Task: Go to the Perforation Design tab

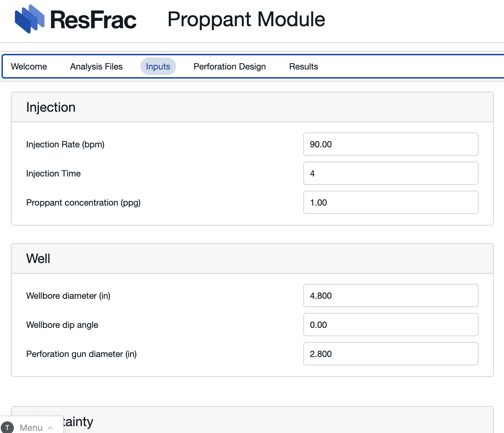Action: 230,67
